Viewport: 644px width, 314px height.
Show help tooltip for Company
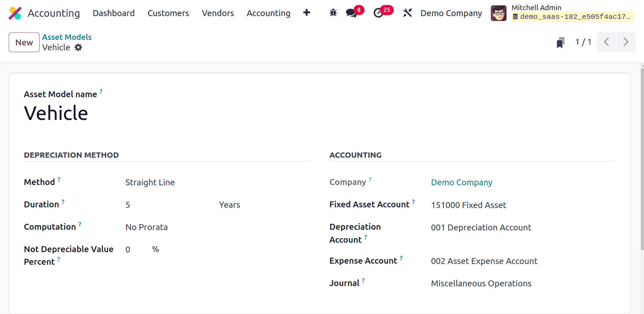(370, 179)
